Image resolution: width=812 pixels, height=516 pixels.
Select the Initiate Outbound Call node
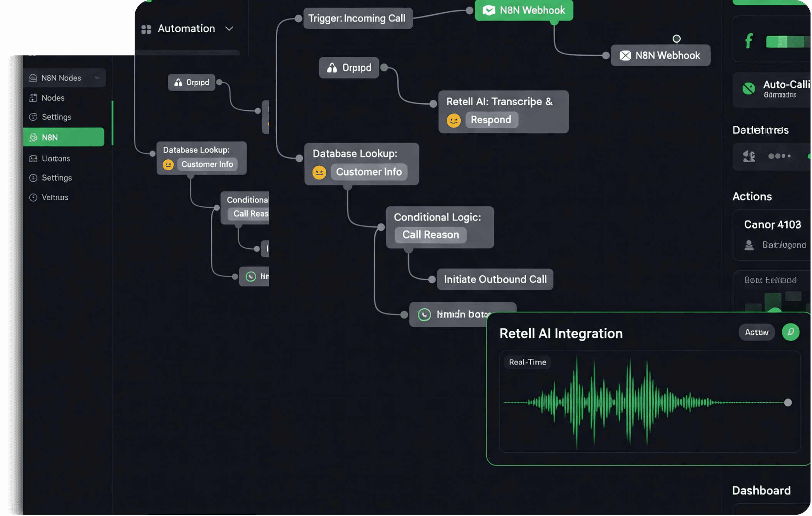495,279
